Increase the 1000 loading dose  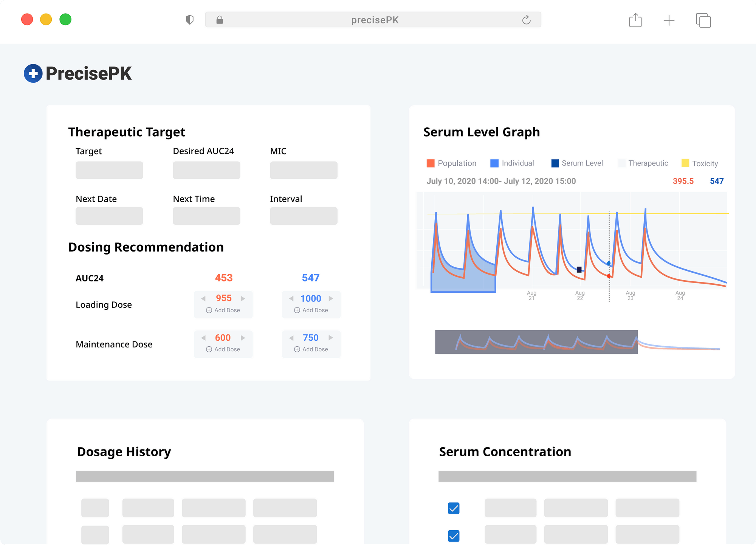331,298
